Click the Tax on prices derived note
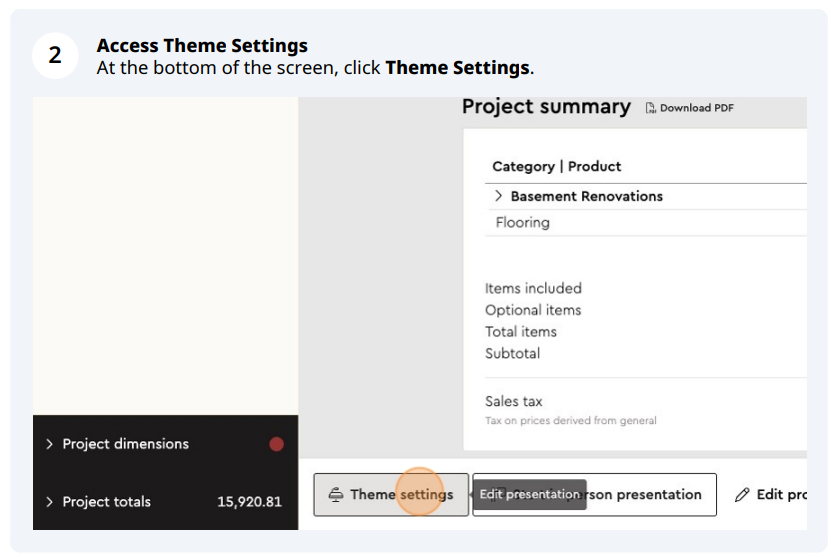The image size is (831, 558). (571, 421)
